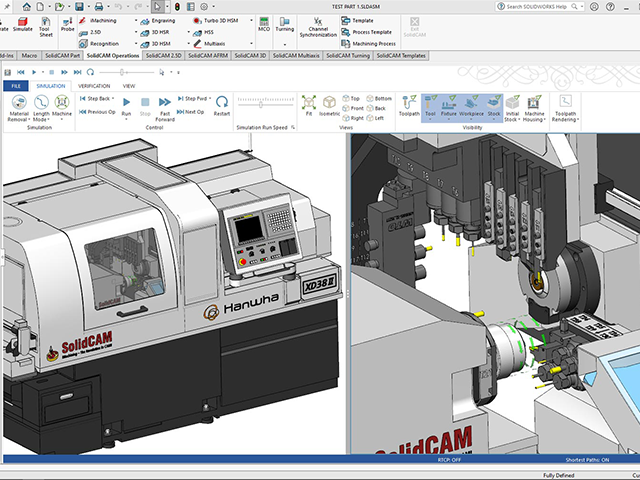Open Channel Synchronization
This screenshot has height=480, width=640.
(318, 27)
